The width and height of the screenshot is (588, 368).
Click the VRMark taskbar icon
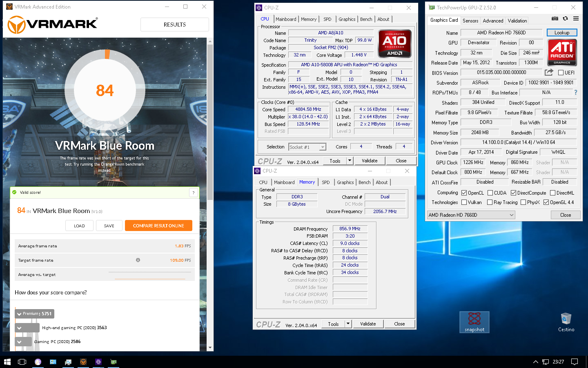click(x=83, y=362)
